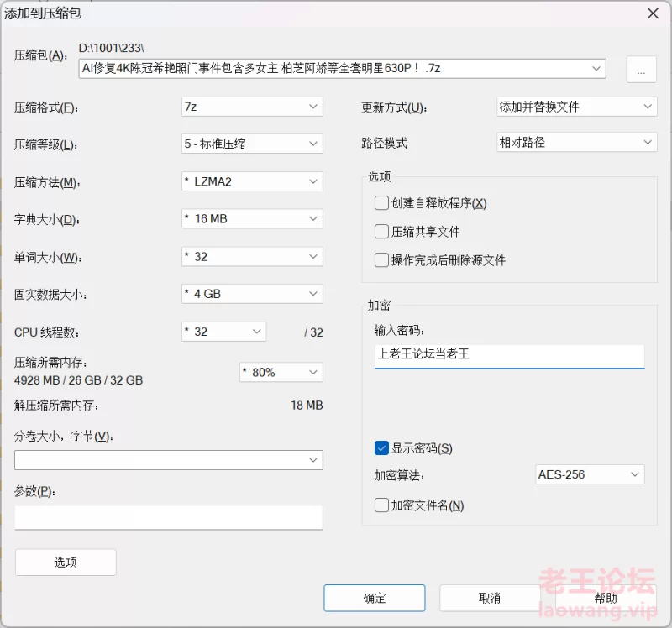Click the 取消 (Cancel) button
Viewport: 672px width, 628px height.
tap(490, 598)
